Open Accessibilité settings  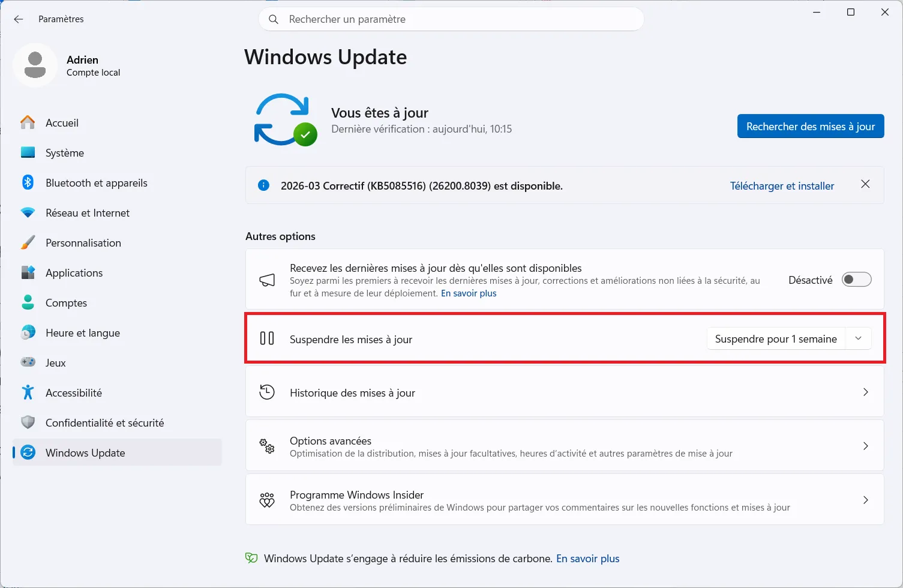pos(74,392)
